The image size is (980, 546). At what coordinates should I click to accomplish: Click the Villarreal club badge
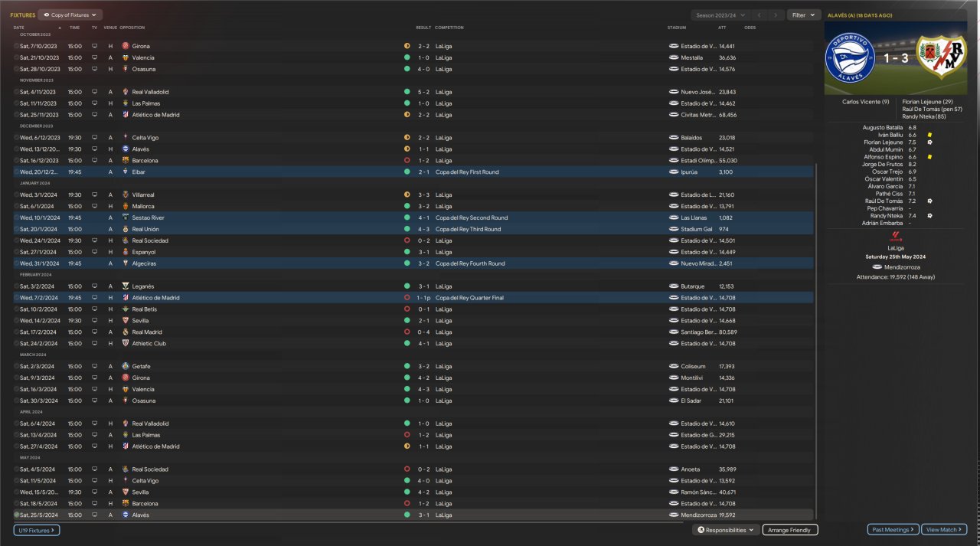pyautogui.click(x=125, y=195)
